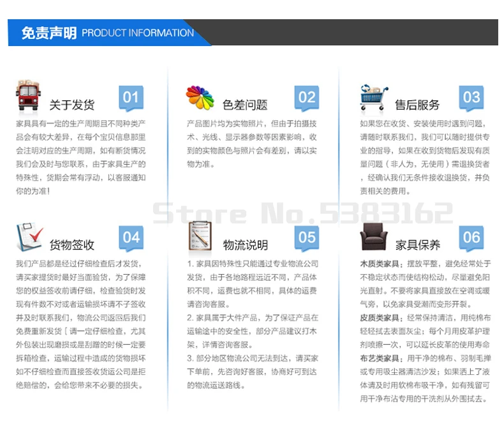Click the blue 03 number badge
This screenshot has height=426, width=504.
[471, 98]
